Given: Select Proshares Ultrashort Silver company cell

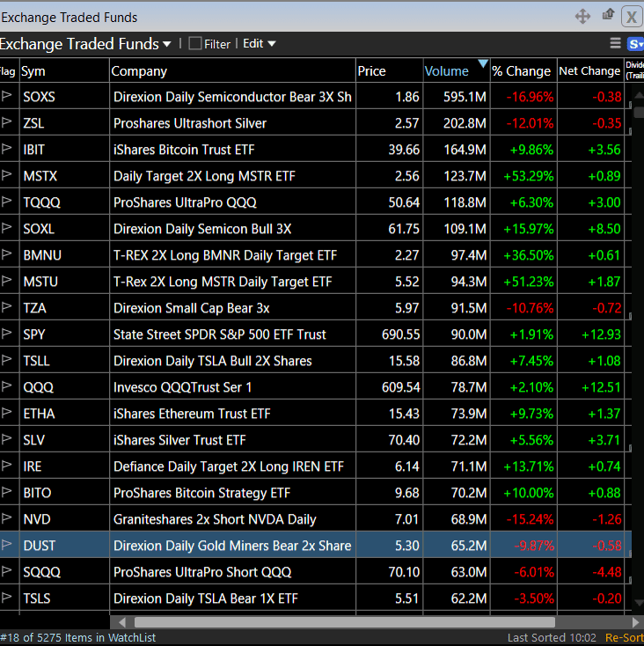Looking at the screenshot, I should click(232, 122).
